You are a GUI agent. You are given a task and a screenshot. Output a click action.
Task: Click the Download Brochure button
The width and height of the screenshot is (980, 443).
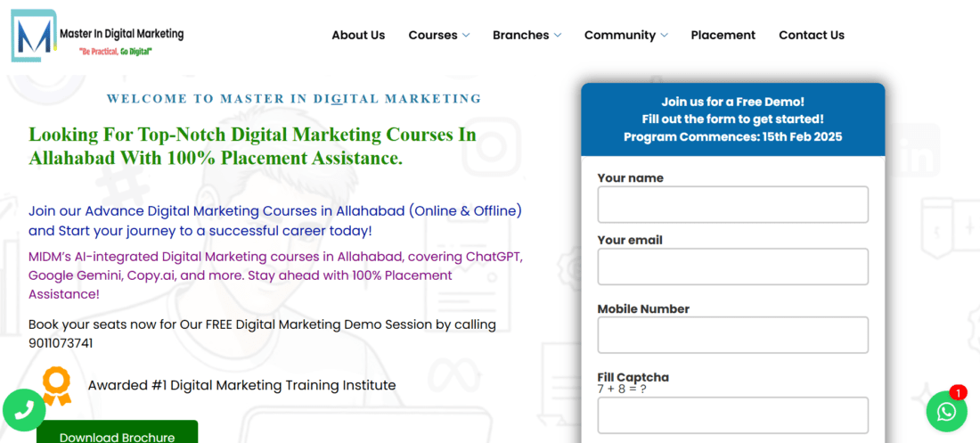coord(117,433)
